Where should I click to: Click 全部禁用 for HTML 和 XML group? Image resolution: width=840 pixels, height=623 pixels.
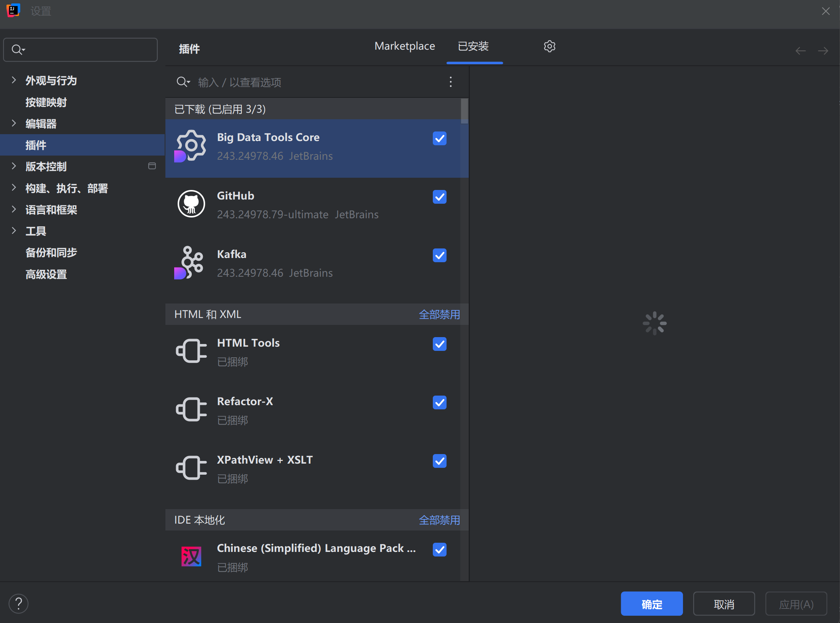coord(439,315)
